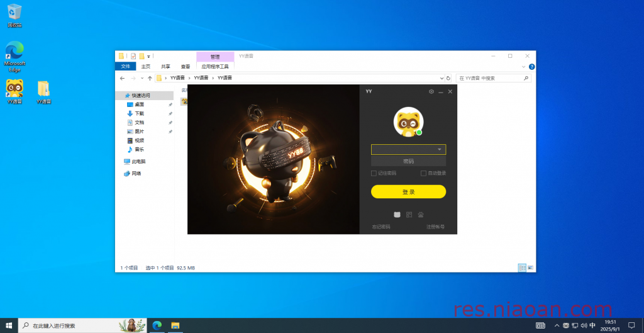
Task: Click the first YY语音 breadcrumb segment
Action: [177, 77]
